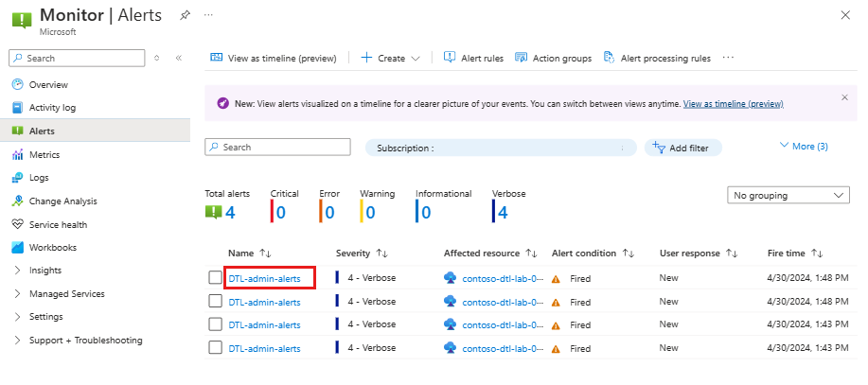Open the Workbooks icon
Screen dimensions: 868x385
[x=18, y=247]
